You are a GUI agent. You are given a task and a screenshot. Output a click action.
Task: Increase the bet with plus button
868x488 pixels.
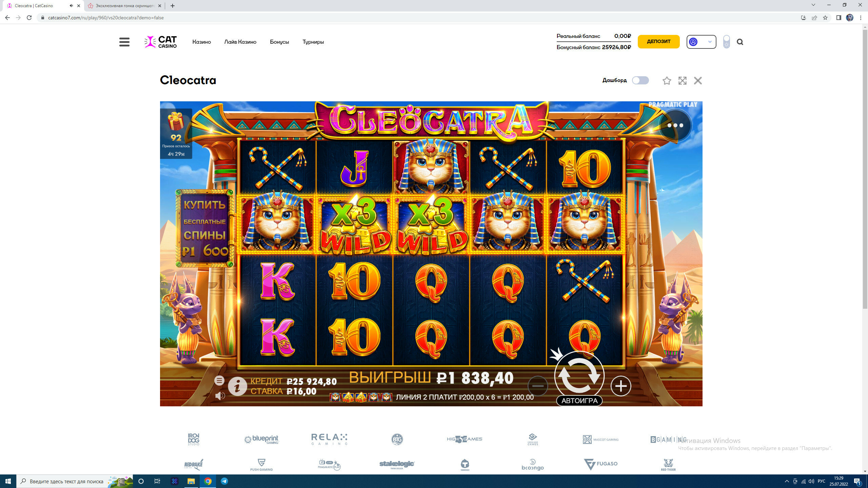point(620,386)
